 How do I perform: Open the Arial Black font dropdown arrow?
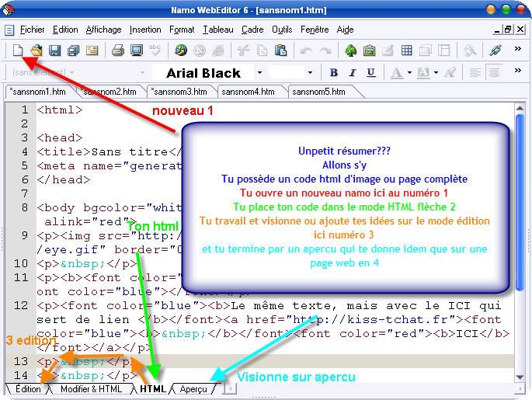(259, 72)
